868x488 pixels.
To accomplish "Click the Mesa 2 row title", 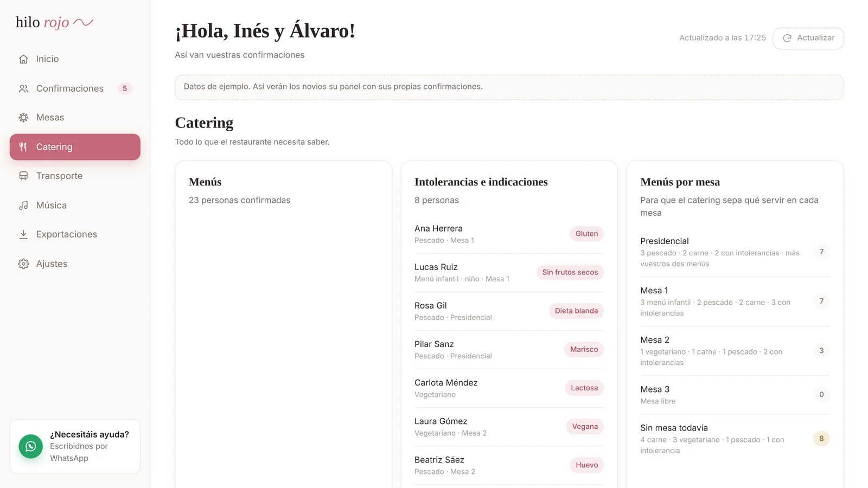I will [655, 340].
